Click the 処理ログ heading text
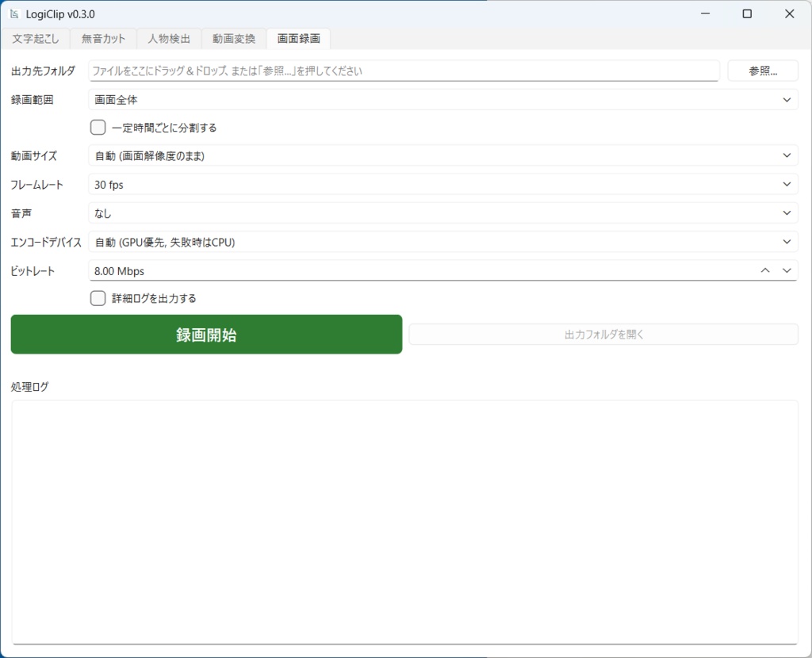The image size is (812, 658). [29, 387]
